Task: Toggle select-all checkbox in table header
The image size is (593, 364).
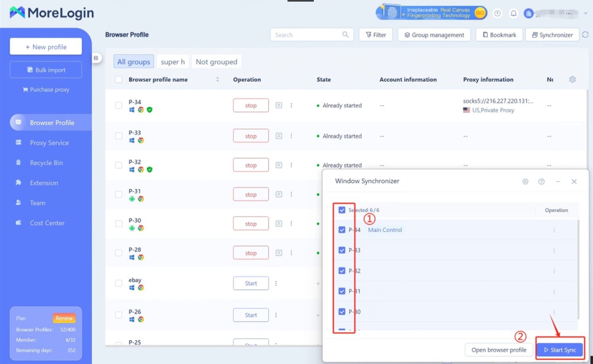Action: 119,79
